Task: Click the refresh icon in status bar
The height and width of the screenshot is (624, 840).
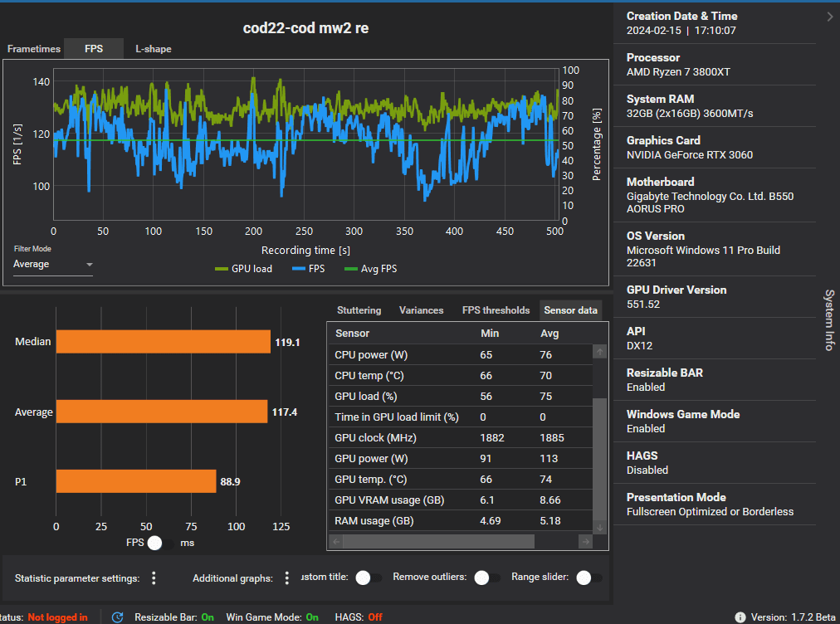Action: point(117,617)
